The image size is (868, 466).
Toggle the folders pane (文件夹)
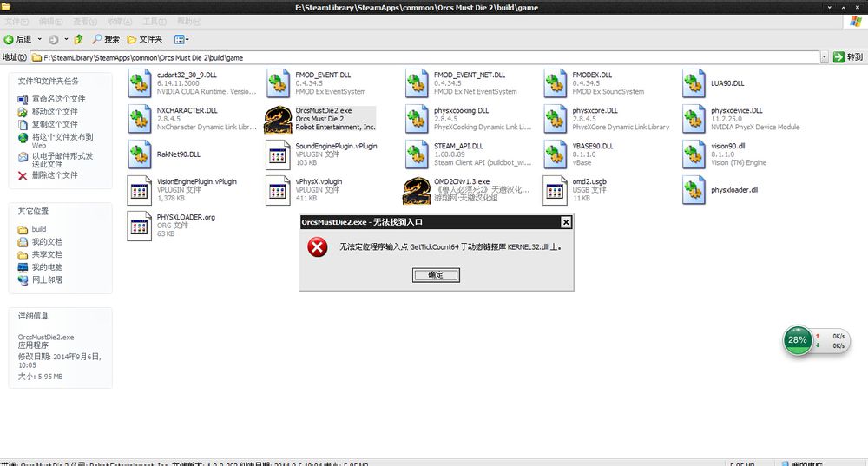(x=145, y=39)
